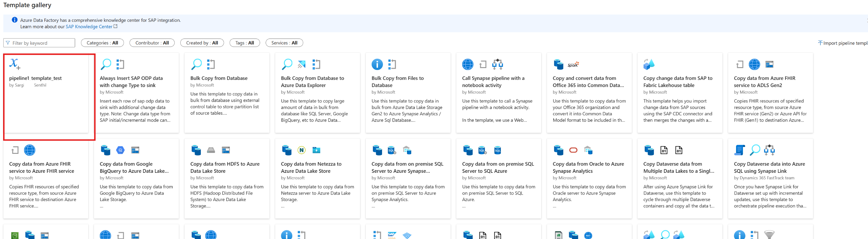
Task: Select Copy data from Azure FHIR to ADLS Gen2 title
Action: 764,82
